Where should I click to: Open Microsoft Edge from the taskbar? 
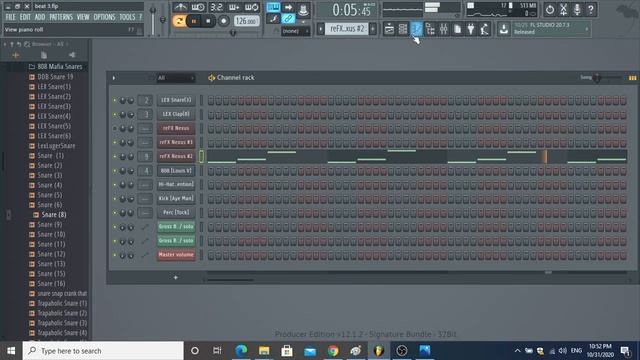(241, 351)
